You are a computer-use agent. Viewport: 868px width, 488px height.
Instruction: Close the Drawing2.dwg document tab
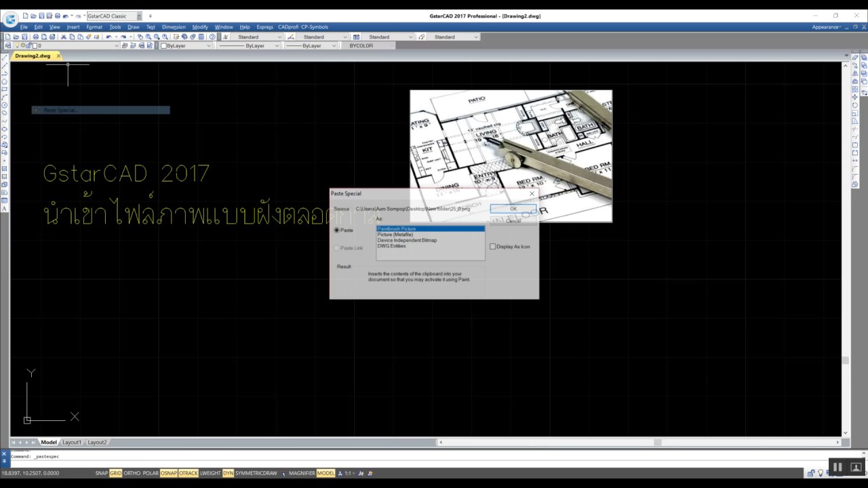pyautogui.click(x=58, y=56)
